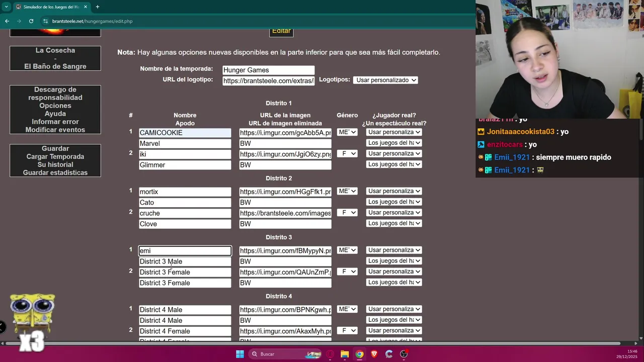Open real player dropdown for CAMICOOKIE
644x362 pixels.
[x=394, y=132]
